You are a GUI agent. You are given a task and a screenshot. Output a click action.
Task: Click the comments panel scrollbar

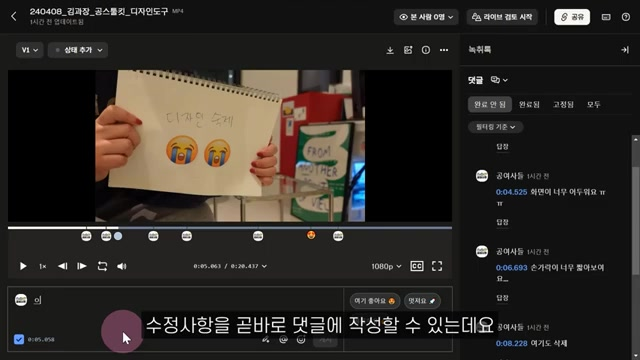(636, 220)
